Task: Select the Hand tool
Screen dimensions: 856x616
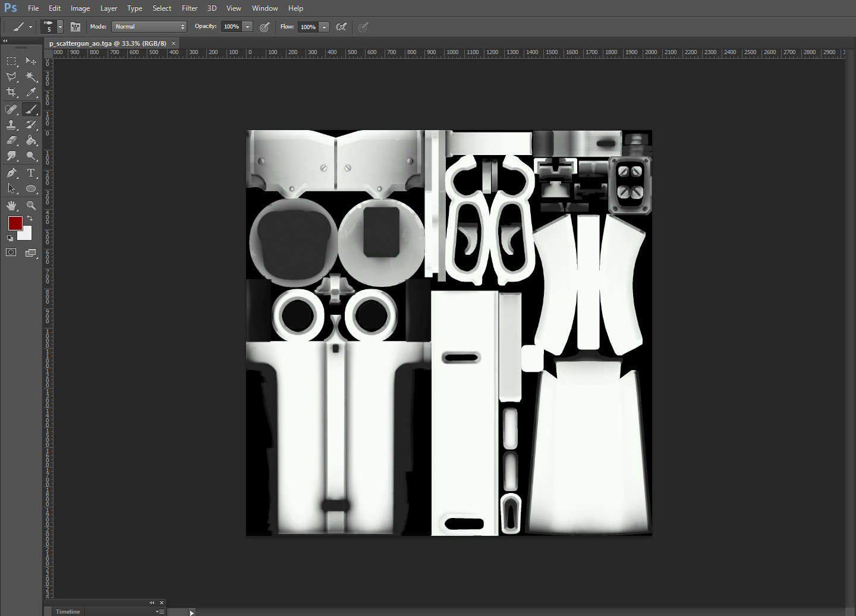Action: 11,206
